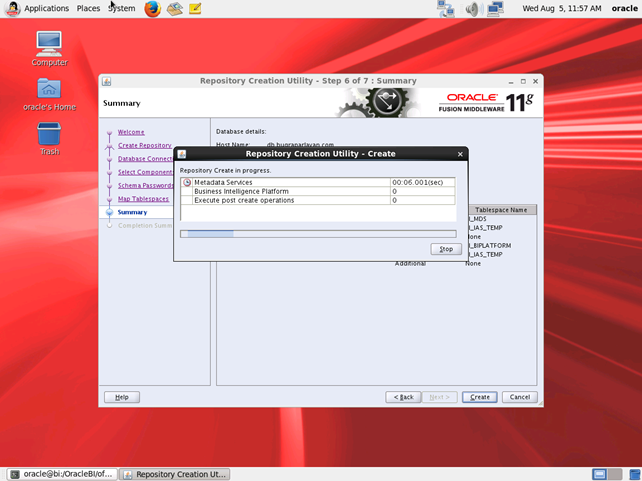Click the Tablespace Name column header
This screenshot has height=481, width=642.
click(502, 210)
